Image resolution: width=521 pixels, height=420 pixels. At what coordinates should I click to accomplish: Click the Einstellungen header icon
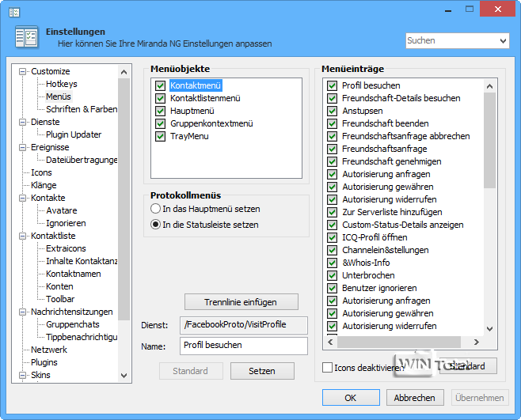click(x=27, y=37)
